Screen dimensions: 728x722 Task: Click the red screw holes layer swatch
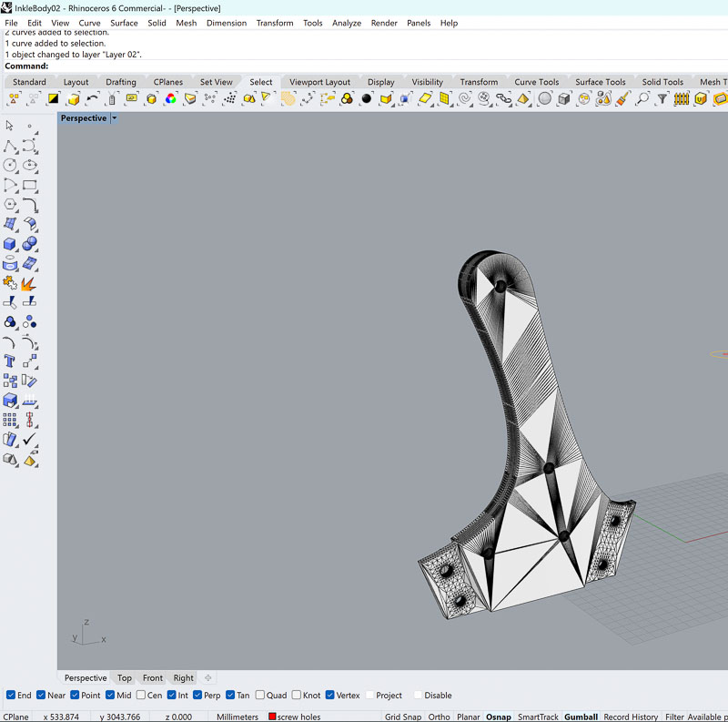(272, 717)
